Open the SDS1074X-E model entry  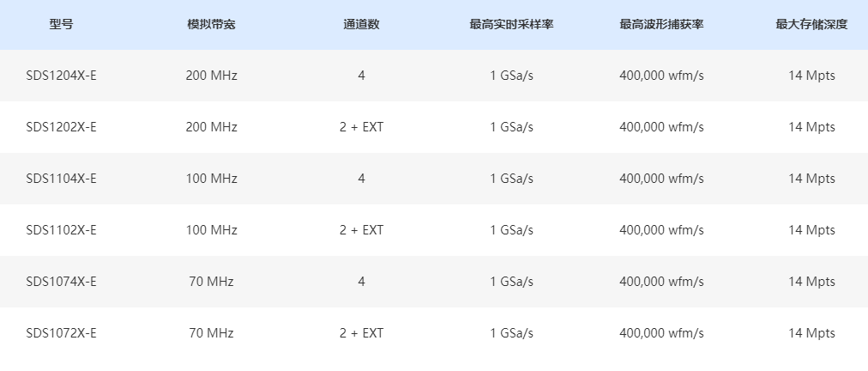coord(61,282)
